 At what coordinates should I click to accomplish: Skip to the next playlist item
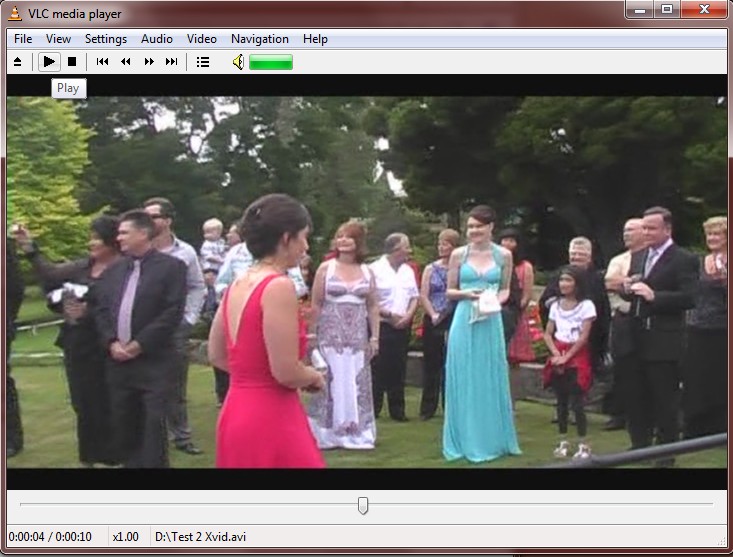pos(172,62)
